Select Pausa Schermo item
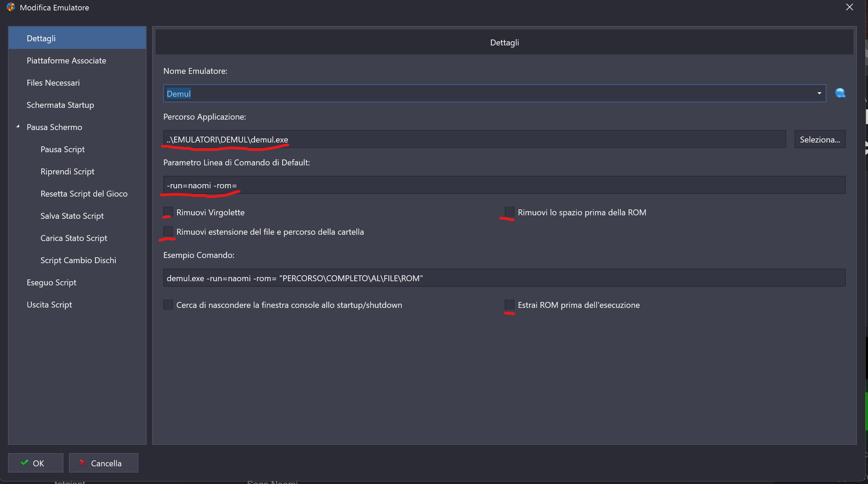 click(54, 127)
